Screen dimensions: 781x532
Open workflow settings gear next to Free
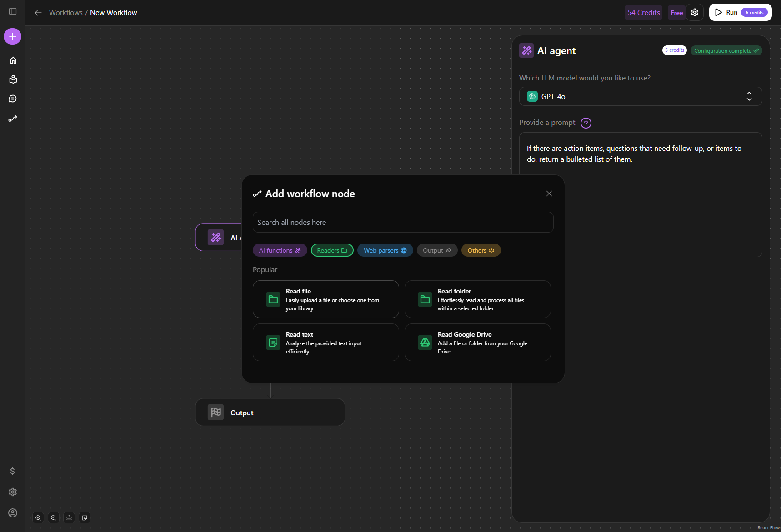pyautogui.click(x=695, y=12)
